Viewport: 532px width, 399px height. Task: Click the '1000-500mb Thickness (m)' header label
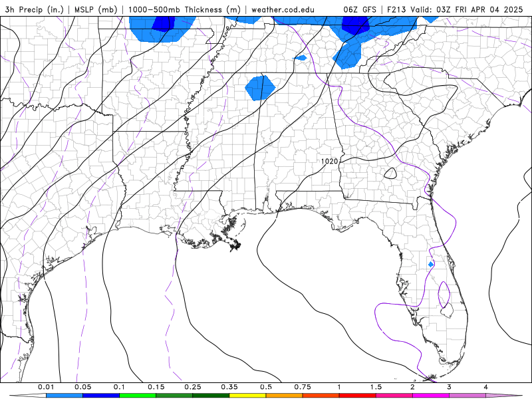pyautogui.click(x=184, y=9)
